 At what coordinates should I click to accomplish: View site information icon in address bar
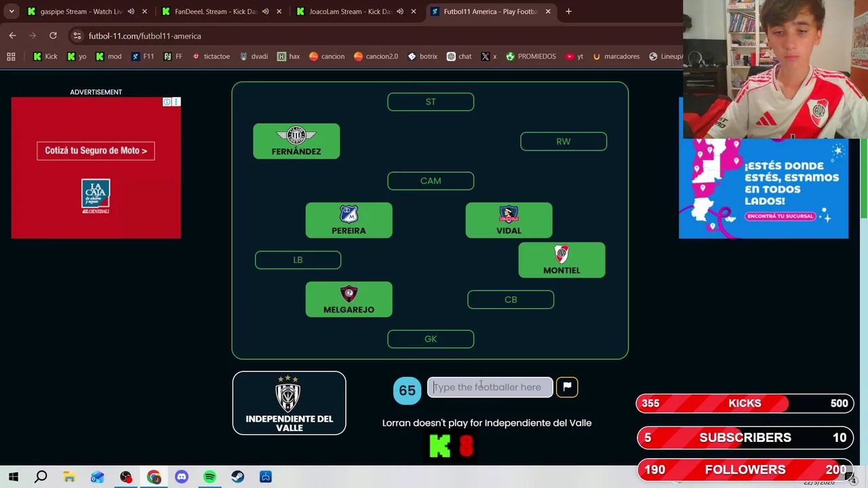coord(77,36)
